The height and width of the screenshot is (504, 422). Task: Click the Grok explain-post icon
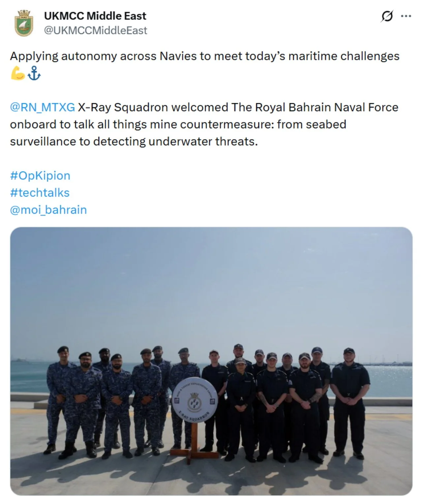(x=387, y=16)
